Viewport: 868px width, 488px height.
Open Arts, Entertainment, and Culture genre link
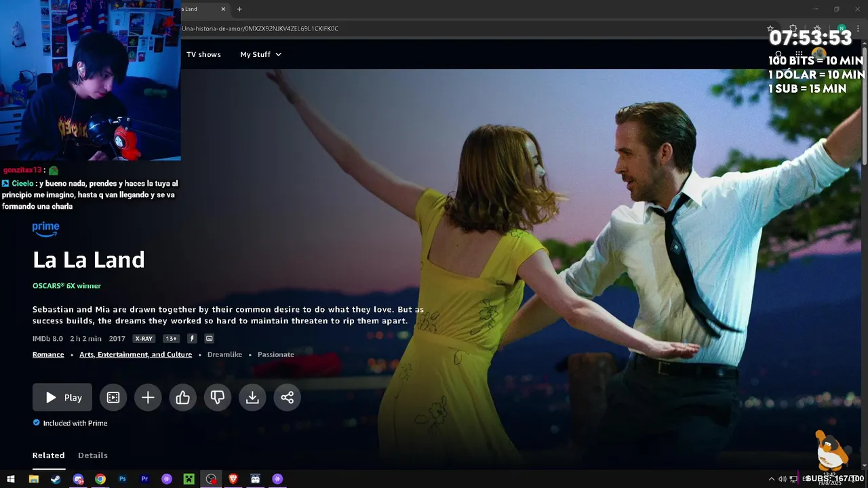(x=136, y=354)
